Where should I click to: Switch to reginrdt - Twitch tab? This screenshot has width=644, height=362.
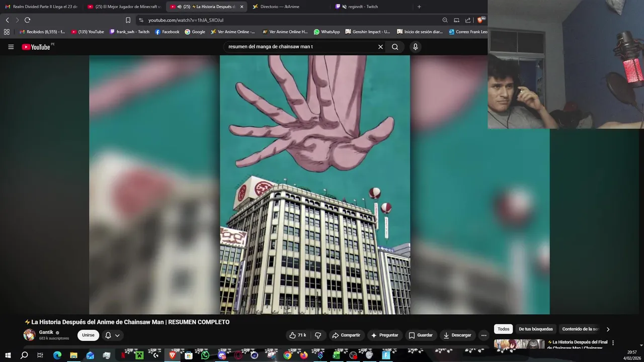click(372, 7)
